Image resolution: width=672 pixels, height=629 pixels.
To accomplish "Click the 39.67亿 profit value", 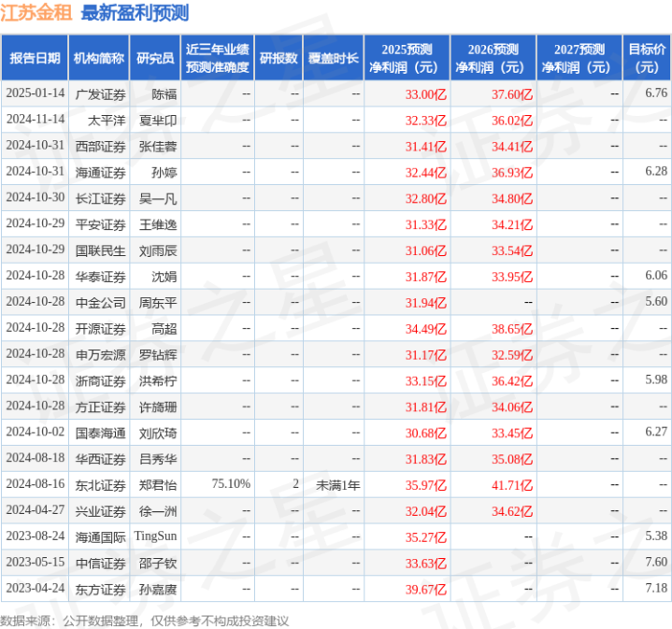I will pyautogui.click(x=425, y=590).
